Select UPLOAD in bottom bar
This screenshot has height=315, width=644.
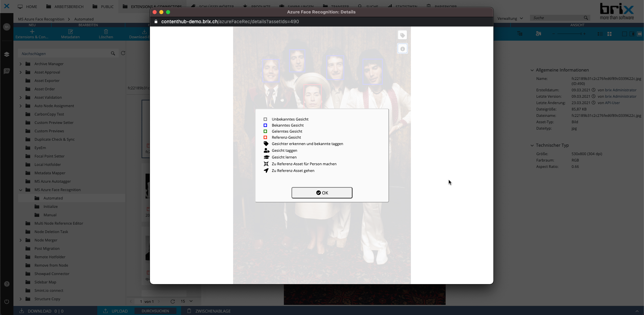click(115, 311)
